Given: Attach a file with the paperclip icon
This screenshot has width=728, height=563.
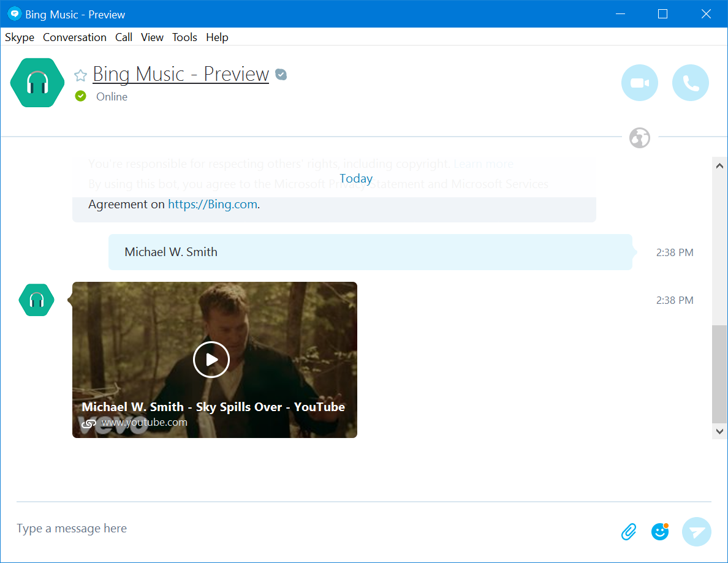Looking at the screenshot, I should (x=629, y=531).
